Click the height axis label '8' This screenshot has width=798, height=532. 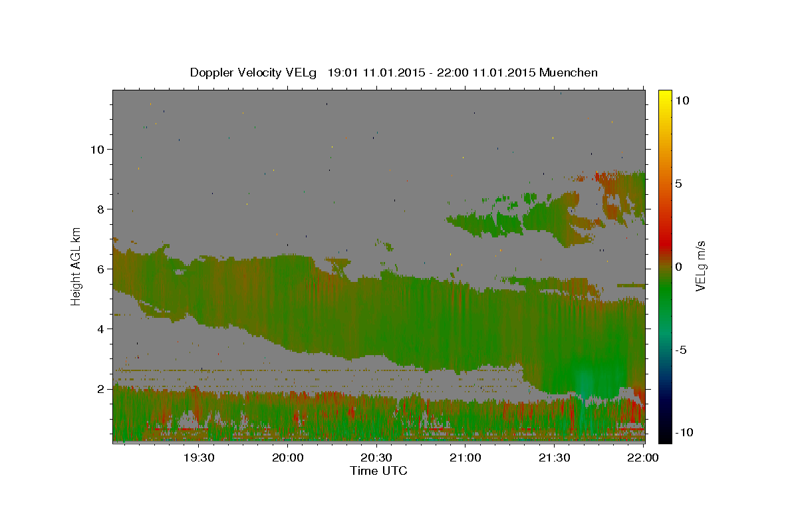[101, 209]
